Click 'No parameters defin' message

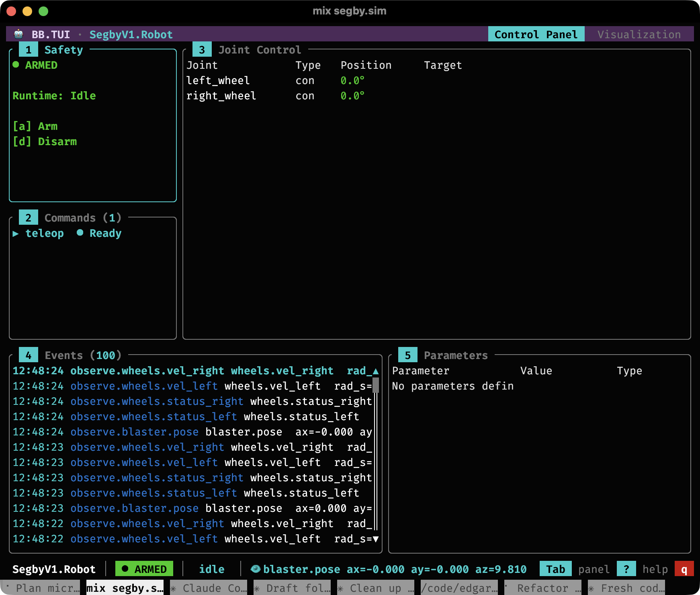tap(453, 386)
